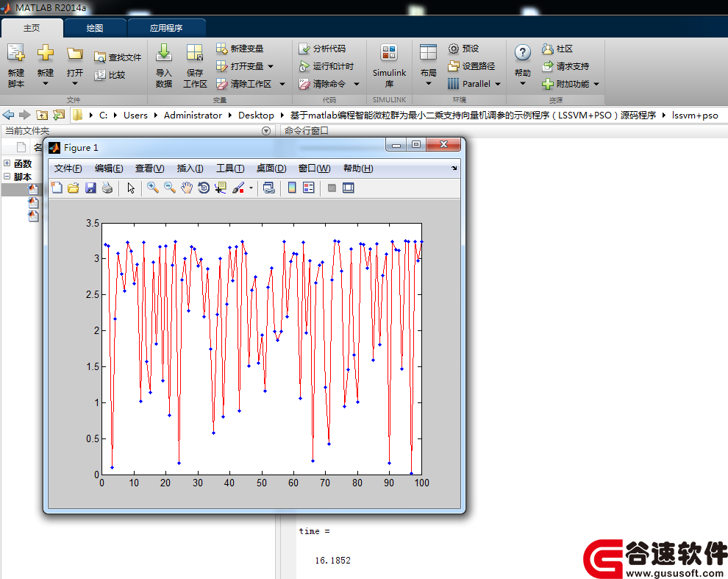Click 比较 to compare files

click(110, 75)
